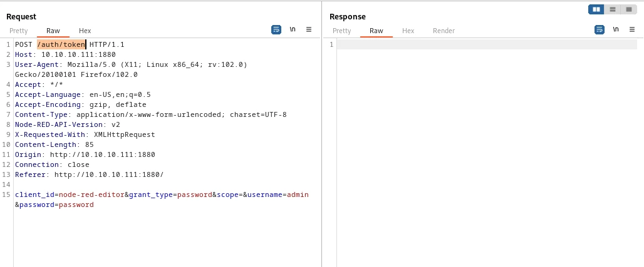This screenshot has width=644, height=267.
Task: Click the User-Agent header name
Action: (x=37, y=64)
